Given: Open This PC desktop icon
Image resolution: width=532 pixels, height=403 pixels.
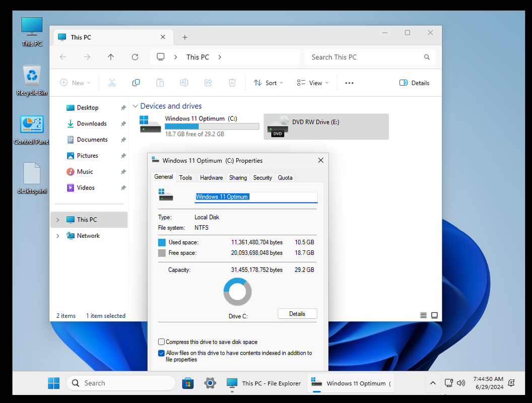Looking at the screenshot, I should (32, 32).
